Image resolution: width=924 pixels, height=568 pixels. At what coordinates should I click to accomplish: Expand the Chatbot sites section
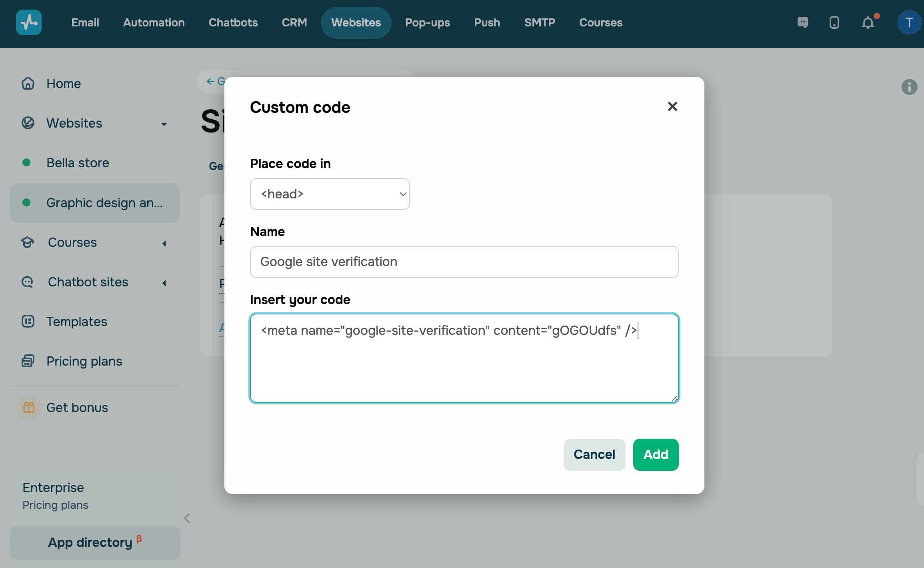[x=164, y=283]
